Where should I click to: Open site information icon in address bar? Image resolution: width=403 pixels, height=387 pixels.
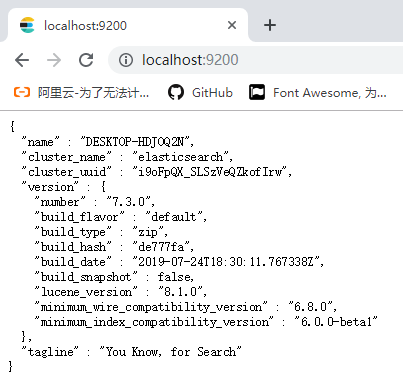tap(126, 60)
